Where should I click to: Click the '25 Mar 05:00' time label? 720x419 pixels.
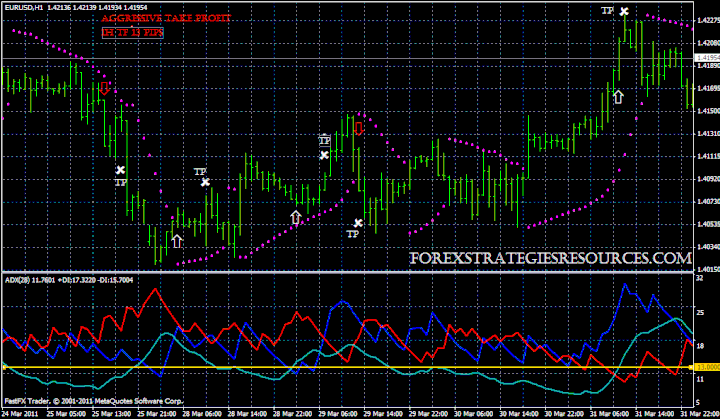coord(65,414)
